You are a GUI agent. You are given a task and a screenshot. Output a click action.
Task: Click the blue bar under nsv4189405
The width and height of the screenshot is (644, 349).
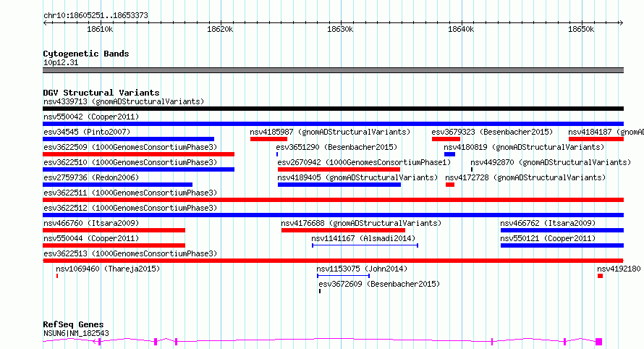[x=339, y=185]
